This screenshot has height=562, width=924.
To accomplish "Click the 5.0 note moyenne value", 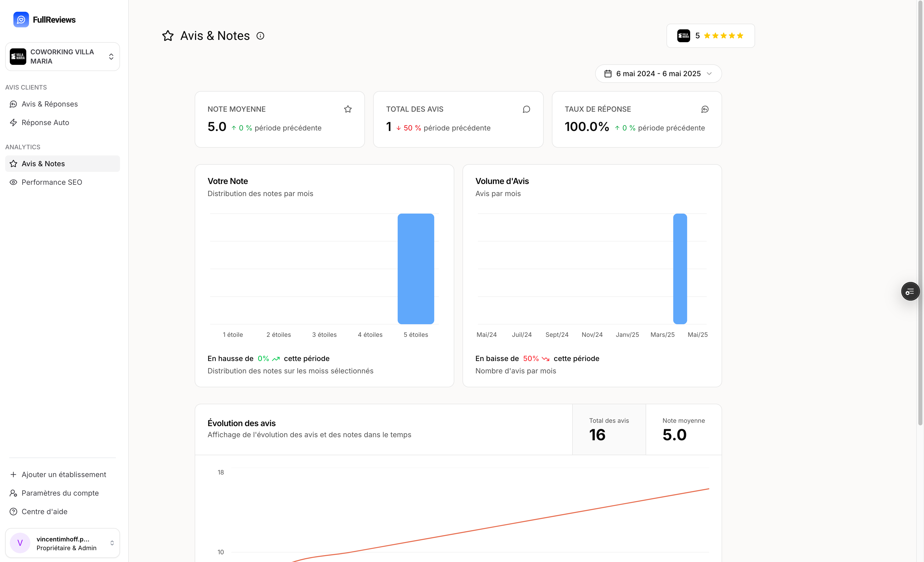I will tap(217, 127).
